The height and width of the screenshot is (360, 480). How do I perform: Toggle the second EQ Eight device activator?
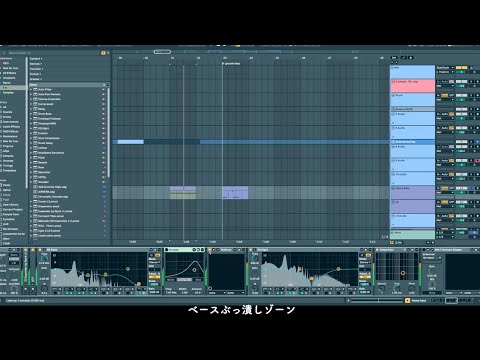click(x=252, y=250)
